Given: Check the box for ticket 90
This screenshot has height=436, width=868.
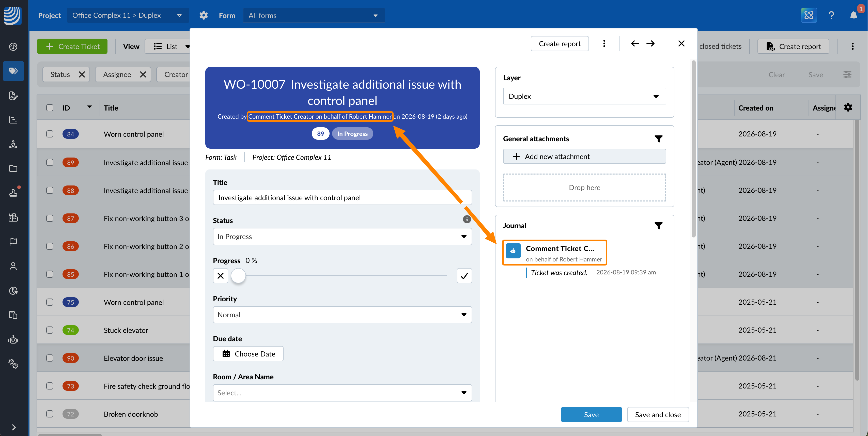Looking at the screenshot, I should tap(50, 358).
